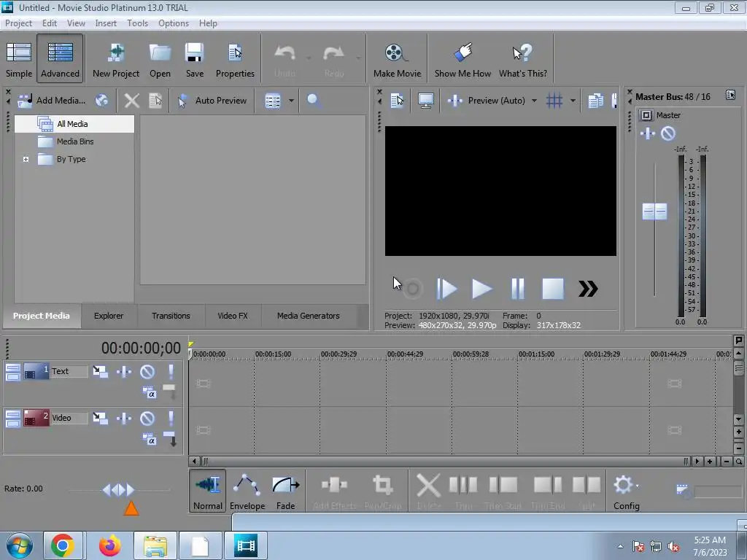Click the Make Movie button
Viewport: 747px width, 560px height.
click(x=397, y=60)
